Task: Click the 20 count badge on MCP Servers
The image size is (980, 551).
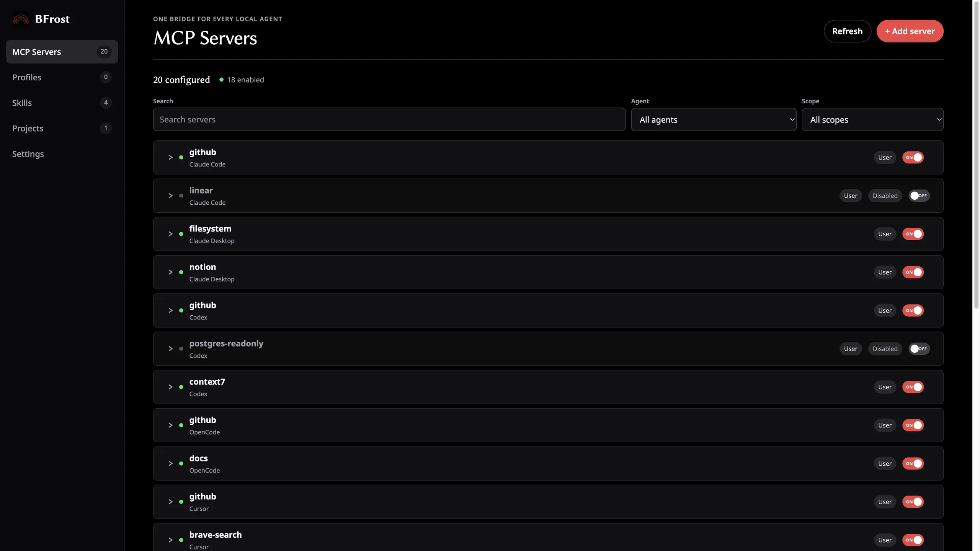Action: (104, 52)
